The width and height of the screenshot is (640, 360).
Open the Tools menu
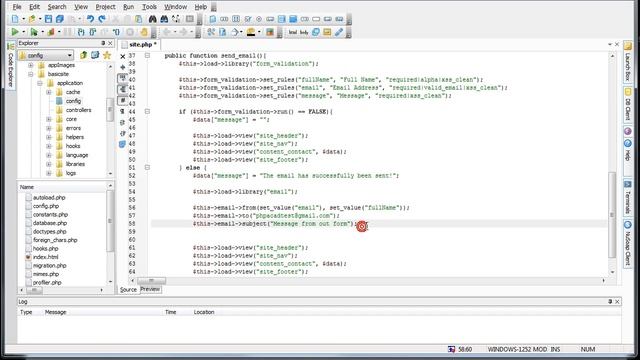tap(149, 7)
